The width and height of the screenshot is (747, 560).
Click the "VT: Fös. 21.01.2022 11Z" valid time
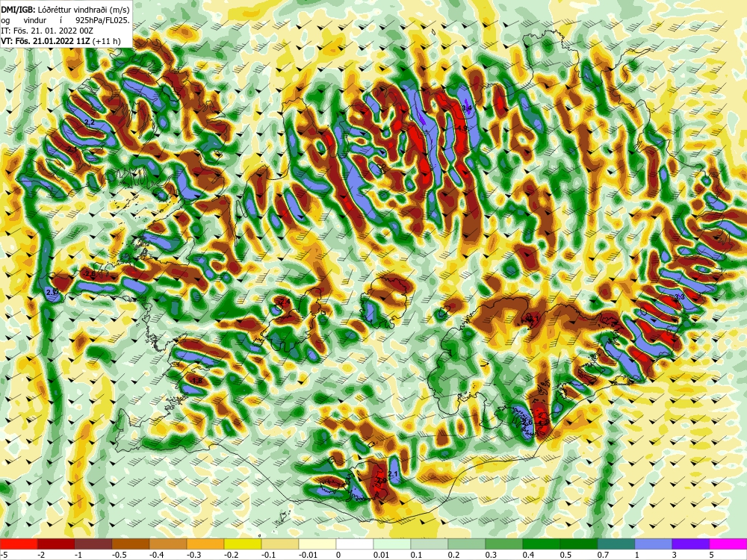point(46,41)
